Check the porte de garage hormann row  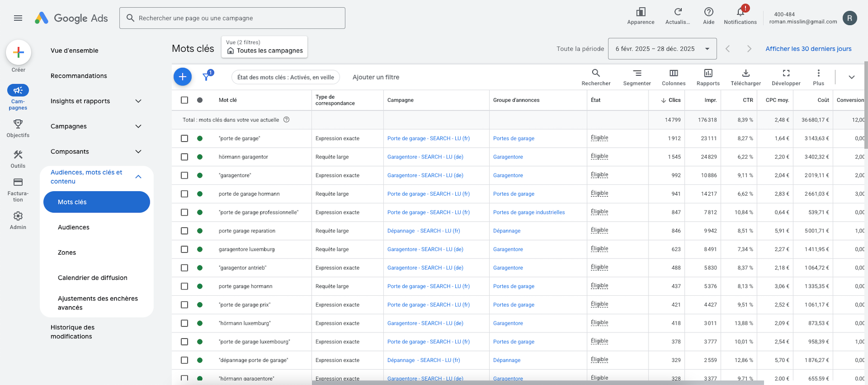coord(184,194)
